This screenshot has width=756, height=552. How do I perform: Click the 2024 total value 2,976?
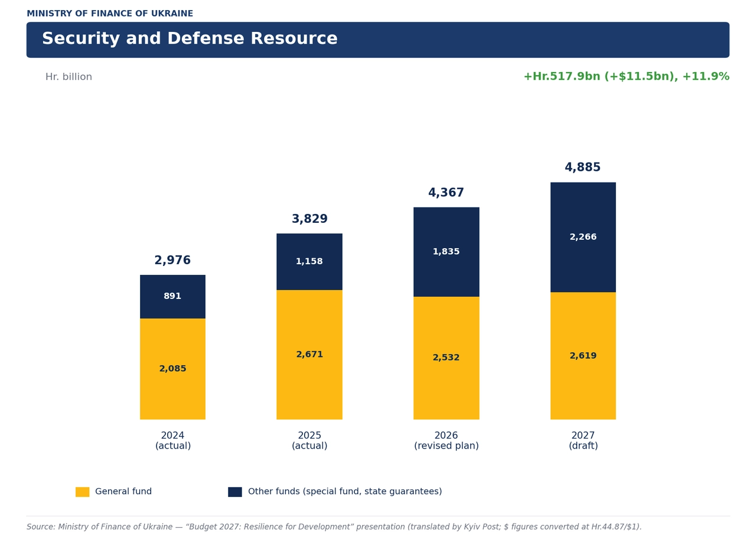[x=172, y=261]
